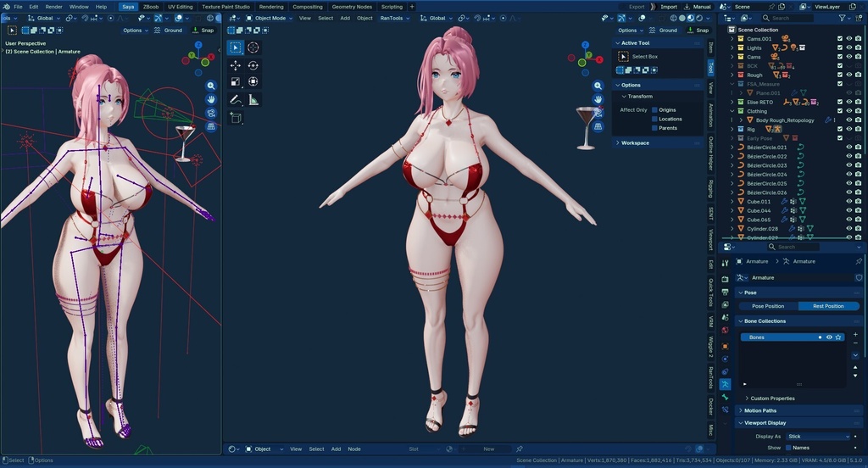Screen dimensions: 868x468
Task: Click the red X axis gizmo in main viewport
Action: pos(599,59)
